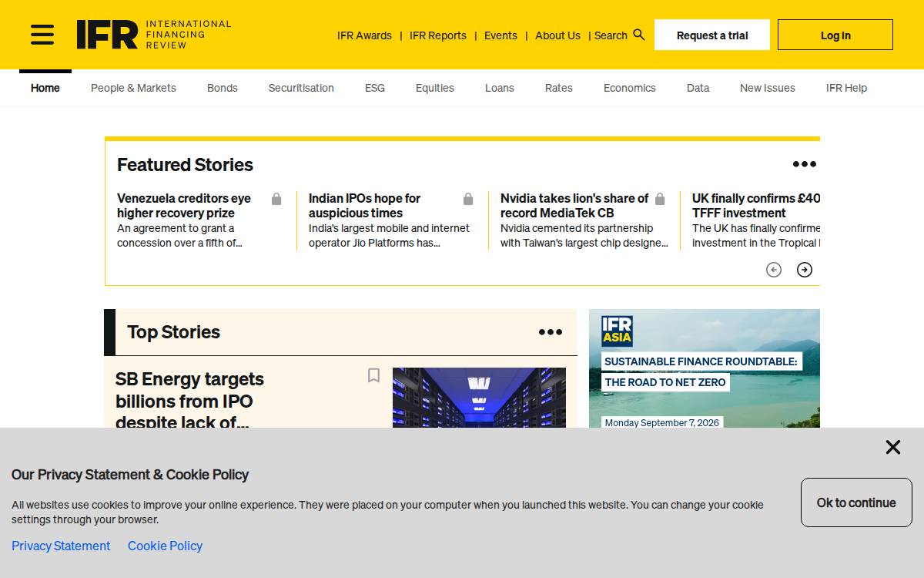This screenshot has height=578, width=924.
Task: Click lock icon beside Nvidia MediaTek story
Action: click(x=660, y=199)
